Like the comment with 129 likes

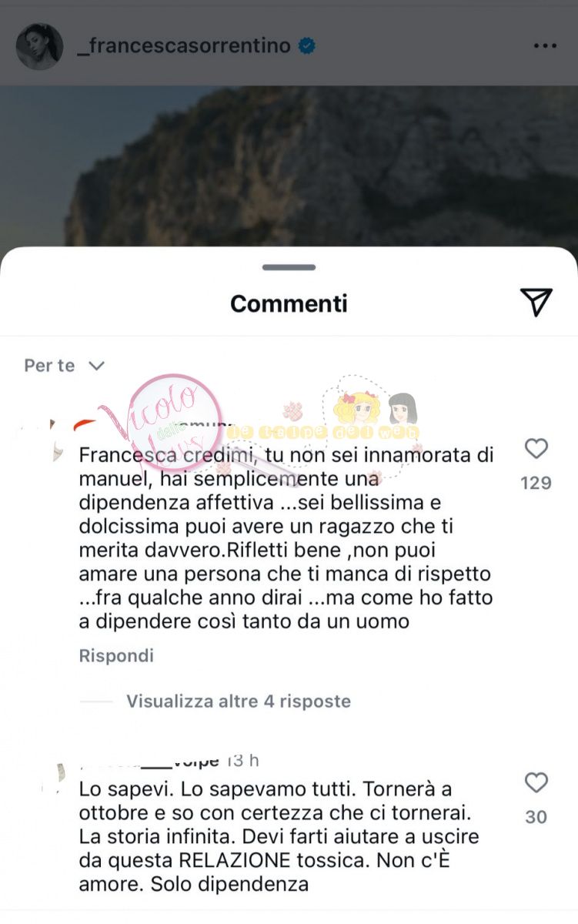tap(536, 449)
